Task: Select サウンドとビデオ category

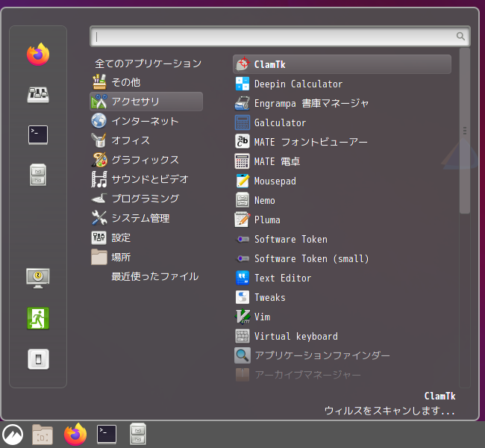Action: tap(146, 179)
